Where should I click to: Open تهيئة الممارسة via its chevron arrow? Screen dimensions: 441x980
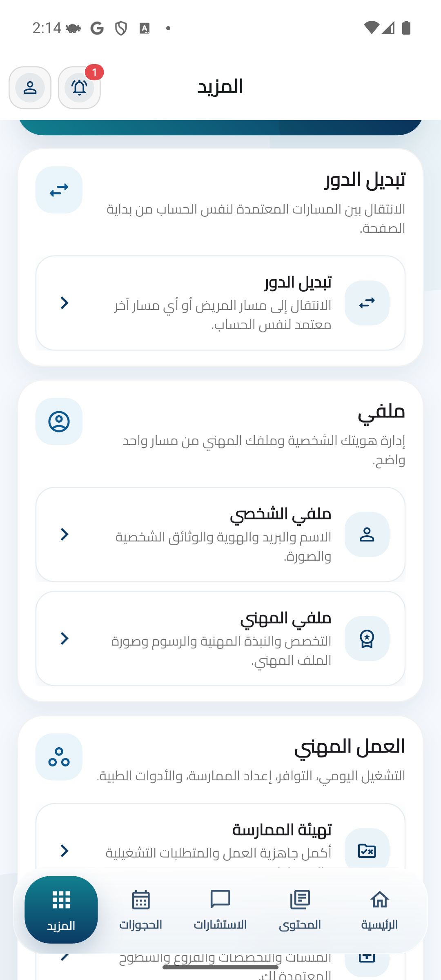65,851
